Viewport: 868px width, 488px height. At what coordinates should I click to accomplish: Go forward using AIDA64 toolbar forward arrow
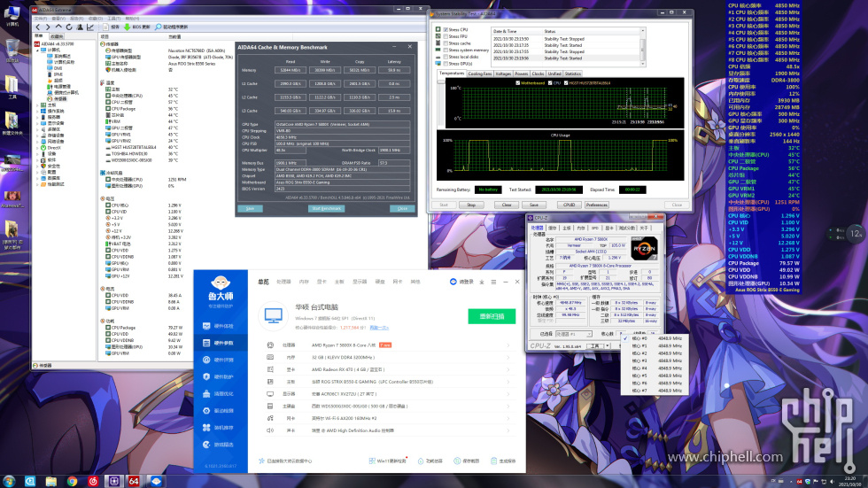48,27
